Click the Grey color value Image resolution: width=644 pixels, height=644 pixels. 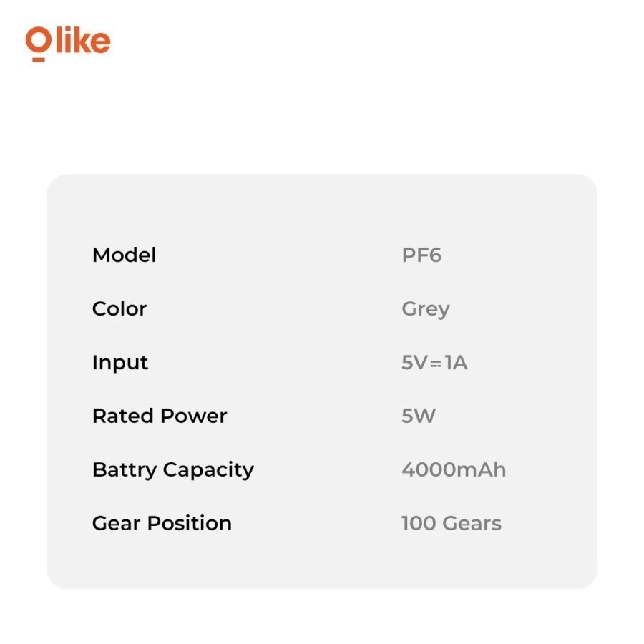425,310
